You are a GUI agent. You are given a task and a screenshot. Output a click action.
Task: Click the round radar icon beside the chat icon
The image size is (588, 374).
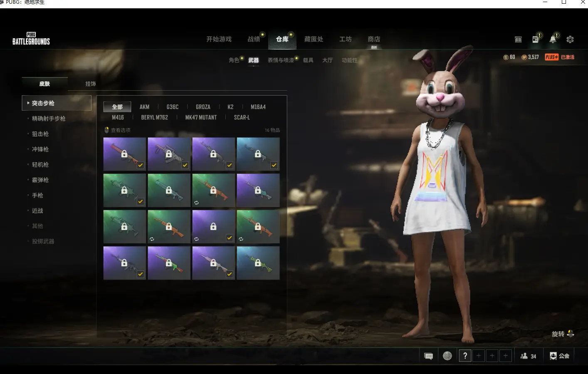[447, 356]
